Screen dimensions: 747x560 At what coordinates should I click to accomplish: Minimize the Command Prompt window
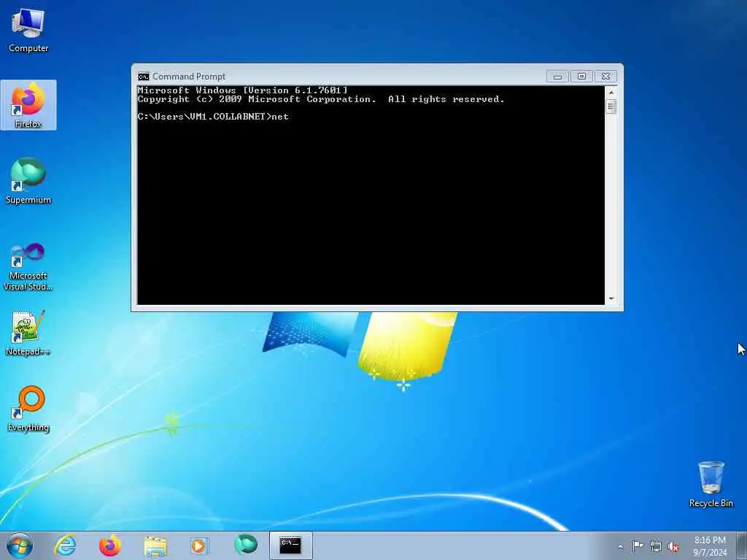click(x=557, y=76)
